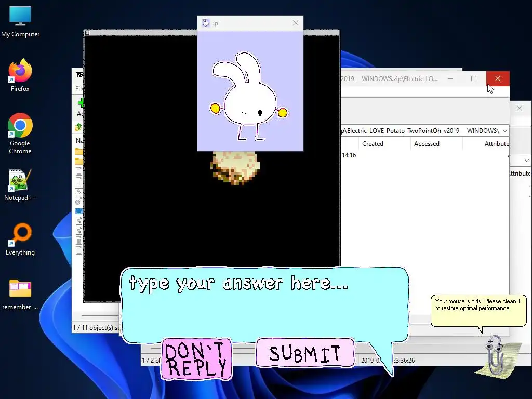
Task: Click the green plus Add button in 7-Zip
Action: pyautogui.click(x=81, y=102)
